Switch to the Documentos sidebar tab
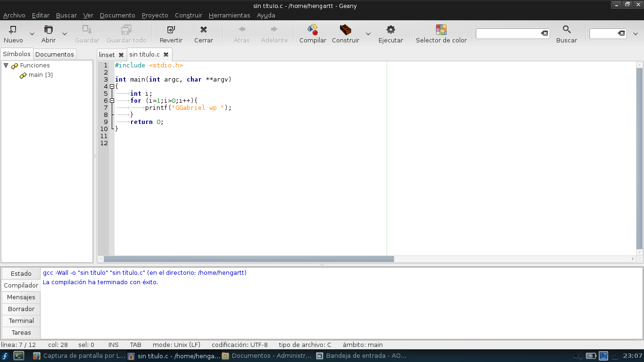 click(55, 54)
